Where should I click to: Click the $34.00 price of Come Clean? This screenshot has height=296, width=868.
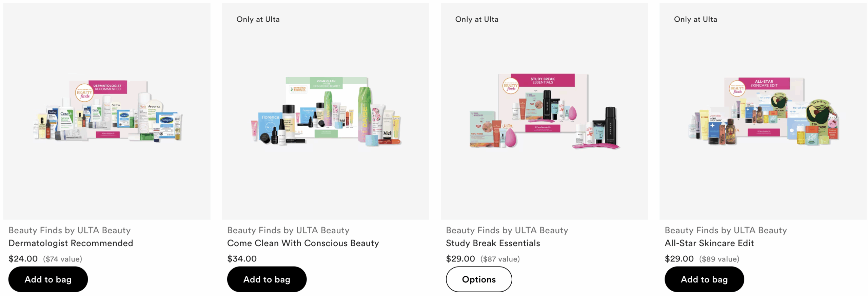pyautogui.click(x=242, y=259)
